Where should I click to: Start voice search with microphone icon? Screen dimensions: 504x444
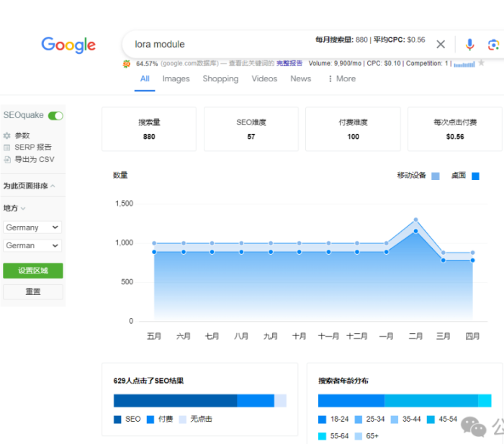point(469,45)
